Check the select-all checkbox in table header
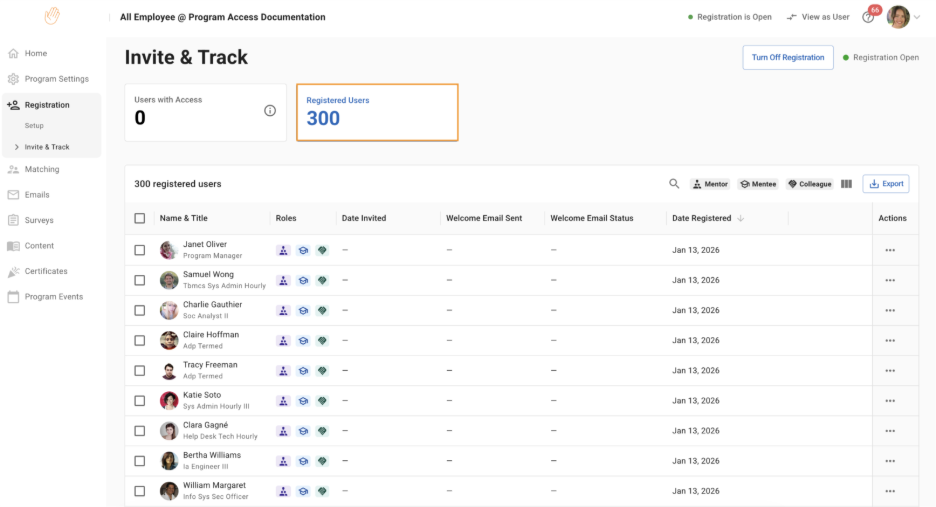Screen dimensions: 936x507 [x=140, y=218]
